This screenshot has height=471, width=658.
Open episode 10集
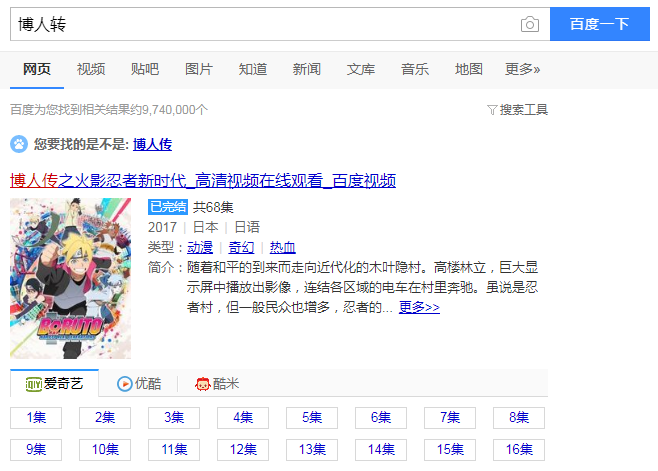coord(105,450)
